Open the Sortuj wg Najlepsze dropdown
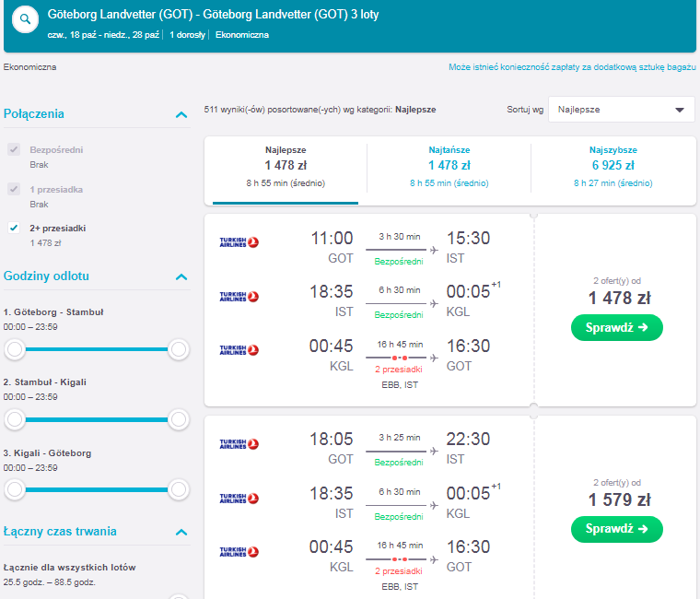 pos(621,110)
